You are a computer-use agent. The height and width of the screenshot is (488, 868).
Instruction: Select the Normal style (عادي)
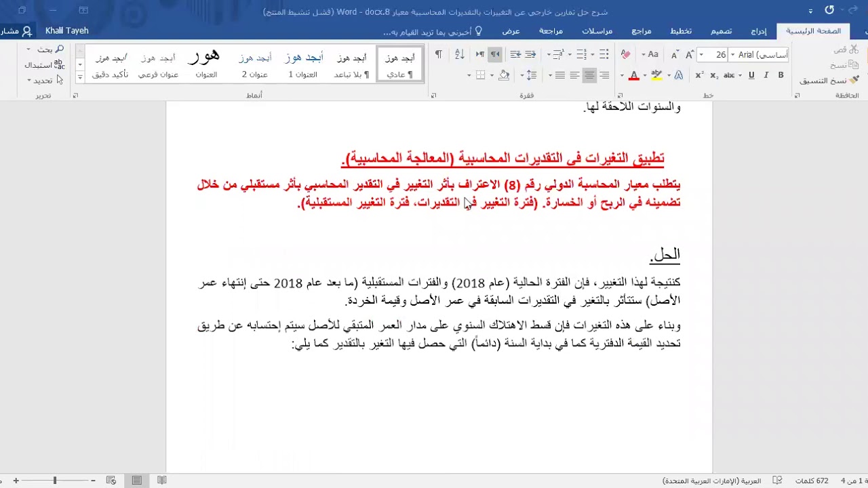pyautogui.click(x=400, y=64)
